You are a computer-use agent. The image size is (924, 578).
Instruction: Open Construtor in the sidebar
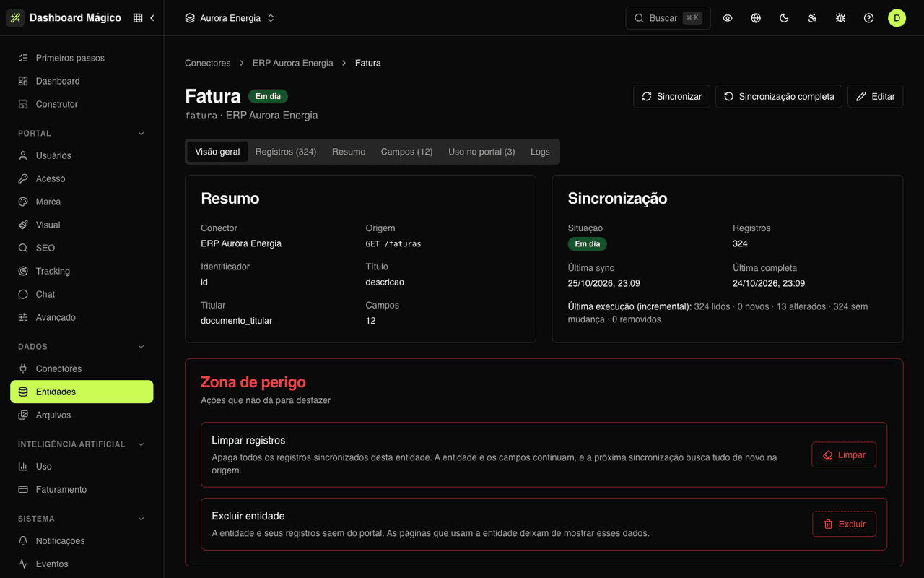pos(82,104)
